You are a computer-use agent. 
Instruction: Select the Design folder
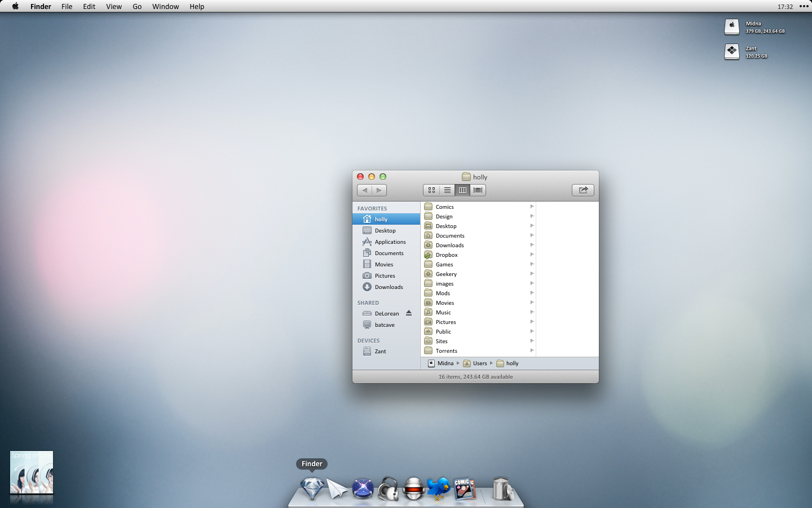(478, 216)
